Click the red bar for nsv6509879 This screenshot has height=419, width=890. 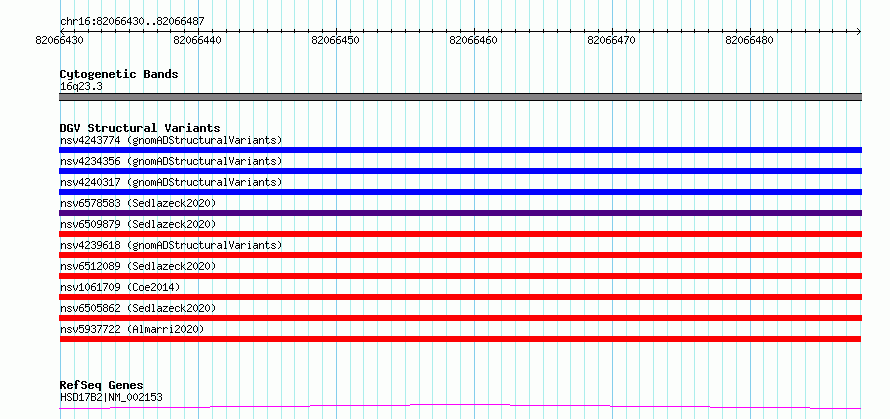click(460, 234)
